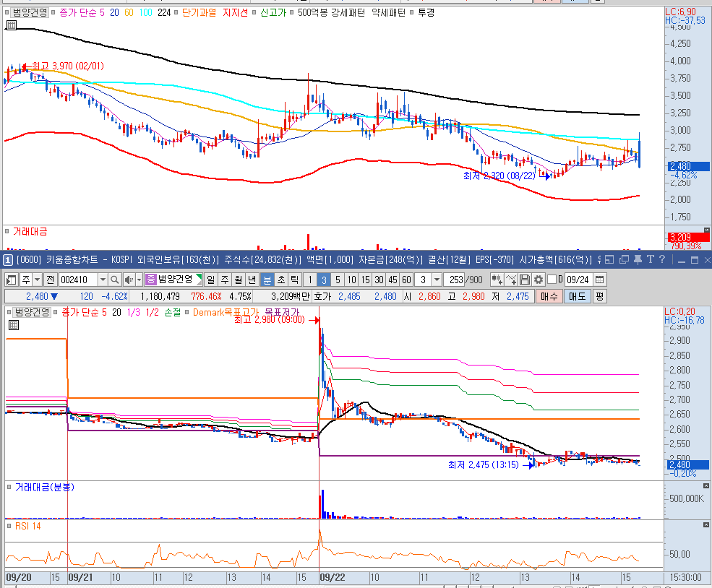The height and width of the screenshot is (588, 712).
Task: Click the 지지선 indicator label
Action: 235,12
